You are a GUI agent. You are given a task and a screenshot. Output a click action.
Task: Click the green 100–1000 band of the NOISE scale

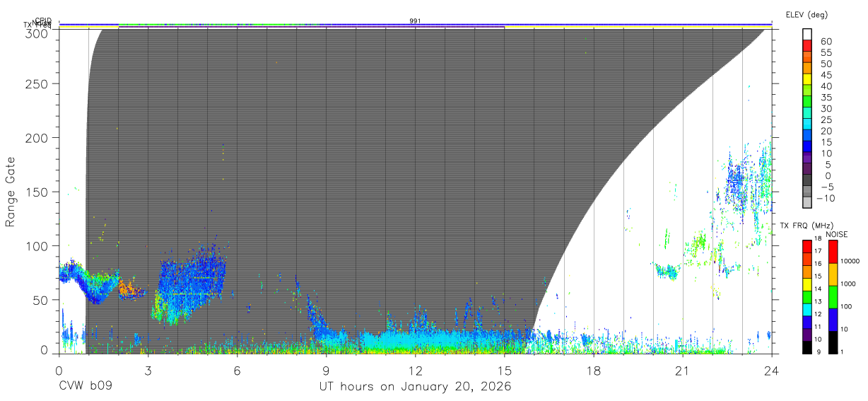click(x=833, y=296)
